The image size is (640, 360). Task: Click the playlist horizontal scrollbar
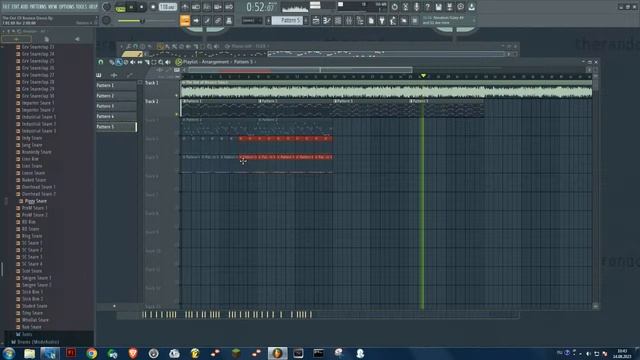(x=300, y=70)
